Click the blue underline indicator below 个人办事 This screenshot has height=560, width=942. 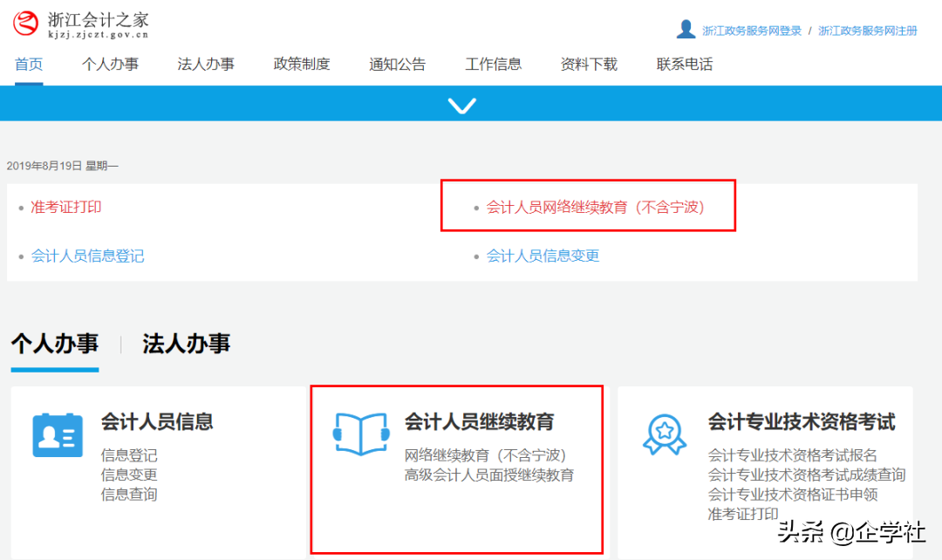click(x=54, y=369)
